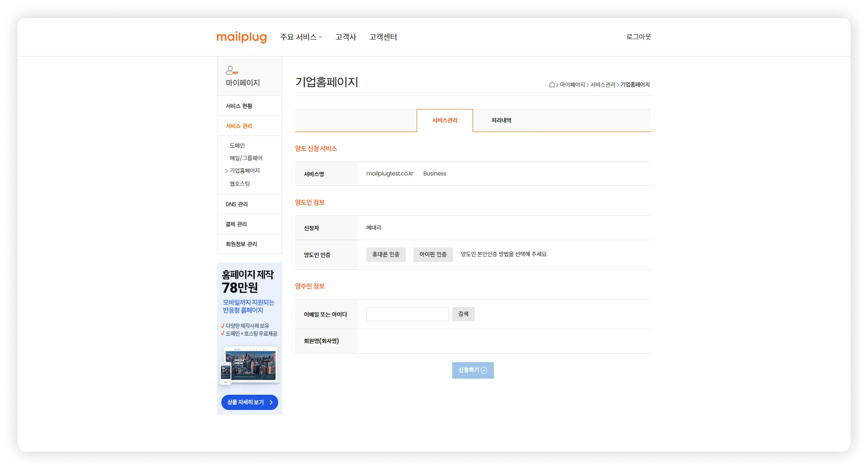Expand the 주요 서비스 dropdown menu

coord(301,37)
